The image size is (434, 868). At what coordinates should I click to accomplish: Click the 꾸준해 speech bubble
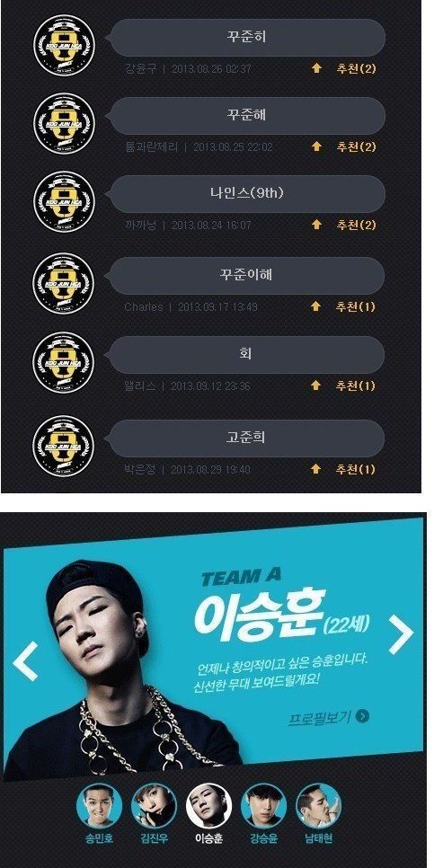[x=246, y=116]
